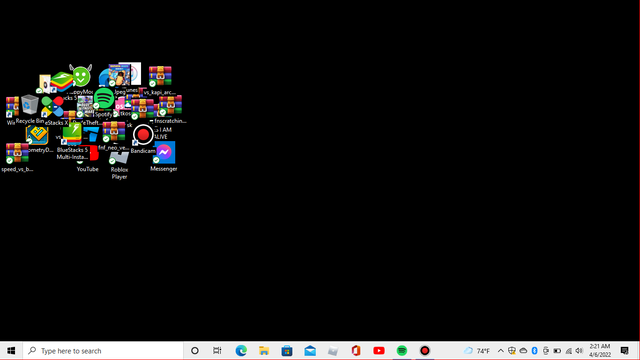Viewport: 640px width, 360px height.
Task: Open the OneDrive cloud tray icon
Action: (523, 351)
